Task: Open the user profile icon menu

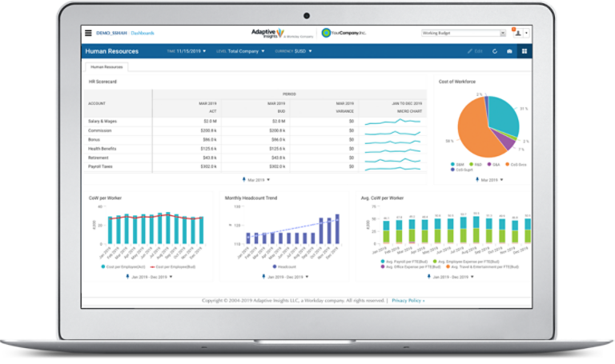Action: (518, 33)
